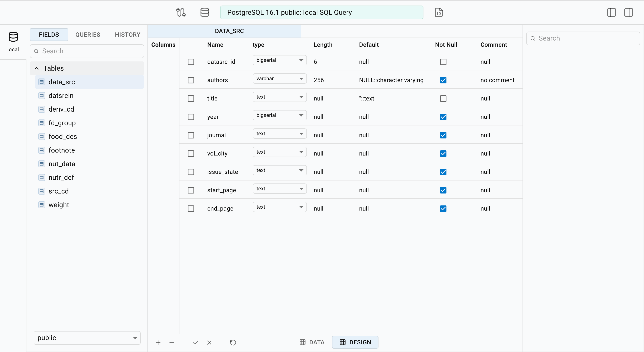Switch to the HISTORY tab

127,35
